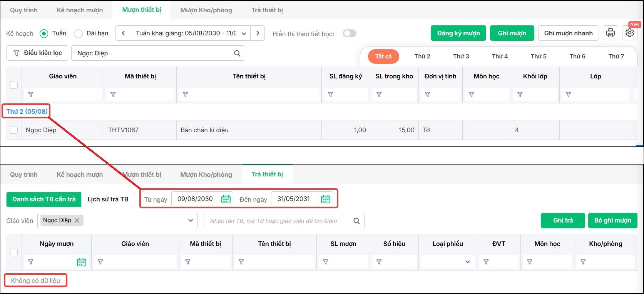Collapse the Thứ 2 (05/08) group
The image size is (644, 294).
[27, 111]
